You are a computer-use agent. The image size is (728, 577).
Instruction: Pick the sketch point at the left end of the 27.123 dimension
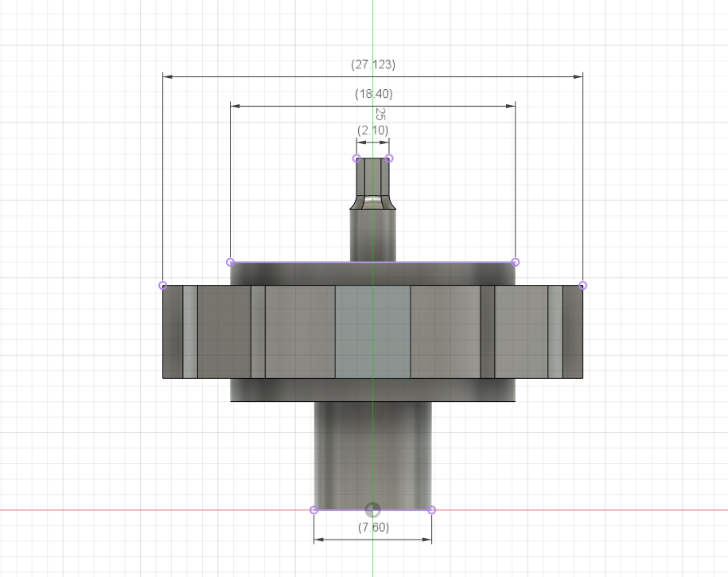pyautogui.click(x=162, y=285)
